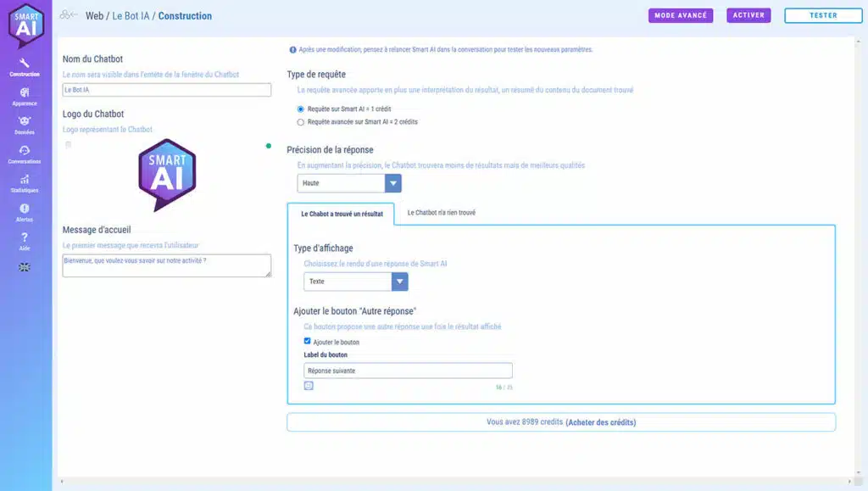Select 'Requête avancée sur Smart AI' option
The width and height of the screenshot is (868, 491).
coord(301,122)
